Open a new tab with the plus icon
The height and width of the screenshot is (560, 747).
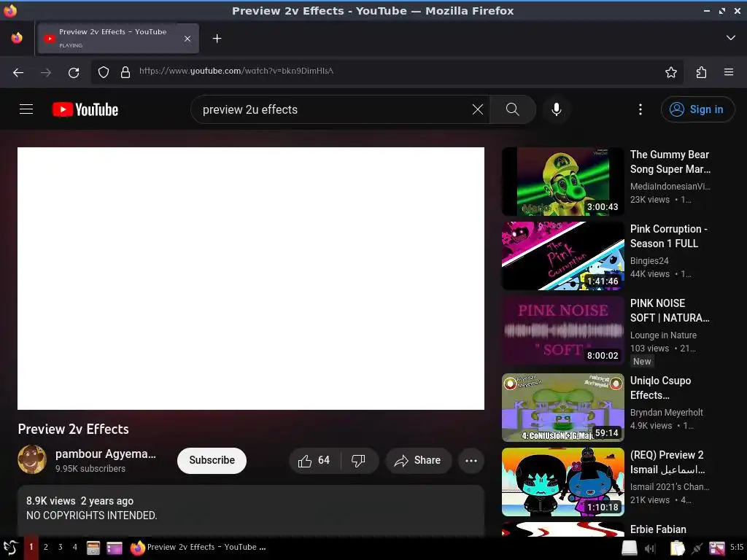pyautogui.click(x=217, y=38)
